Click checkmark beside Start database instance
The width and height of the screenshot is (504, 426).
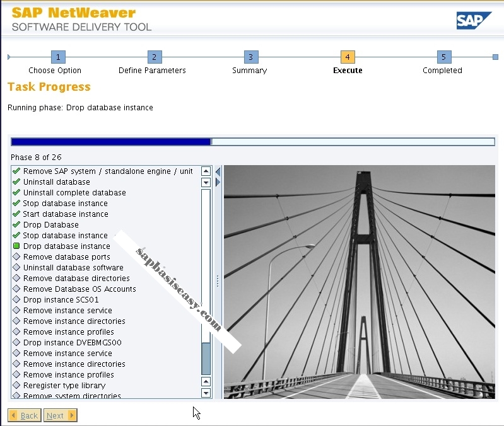pos(16,214)
